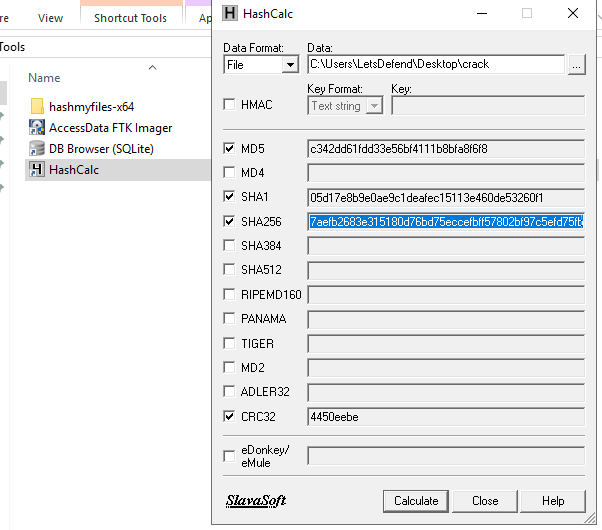Enable the RIPEMD160 checkbox
Screen dimensions: 602x530
tap(229, 295)
